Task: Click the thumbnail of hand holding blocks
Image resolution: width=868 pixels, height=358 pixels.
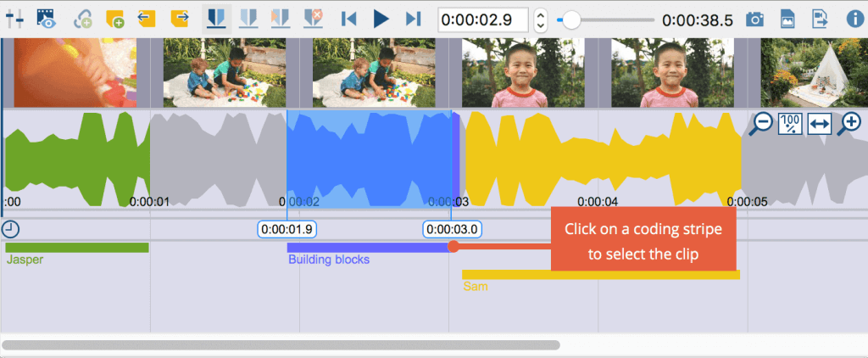Action: coord(75,73)
